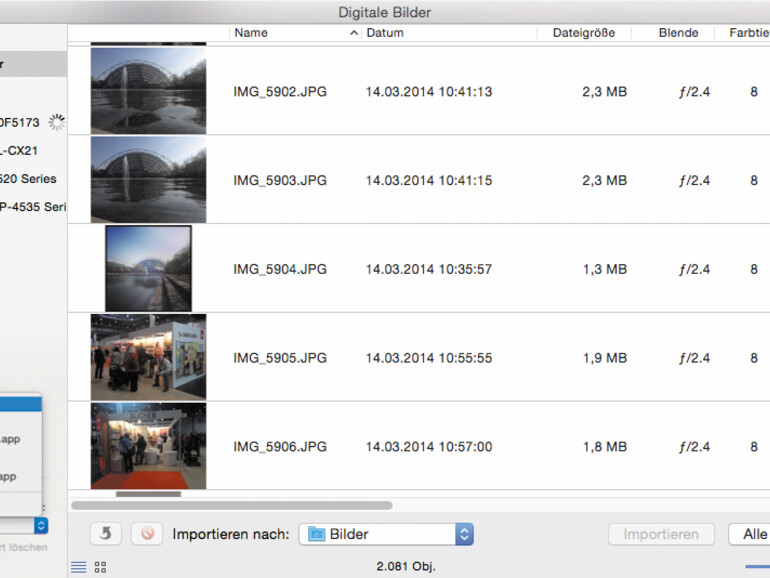The width and height of the screenshot is (770, 578).
Task: Click the loading spinner next to 0F5173
Action: tap(56, 122)
